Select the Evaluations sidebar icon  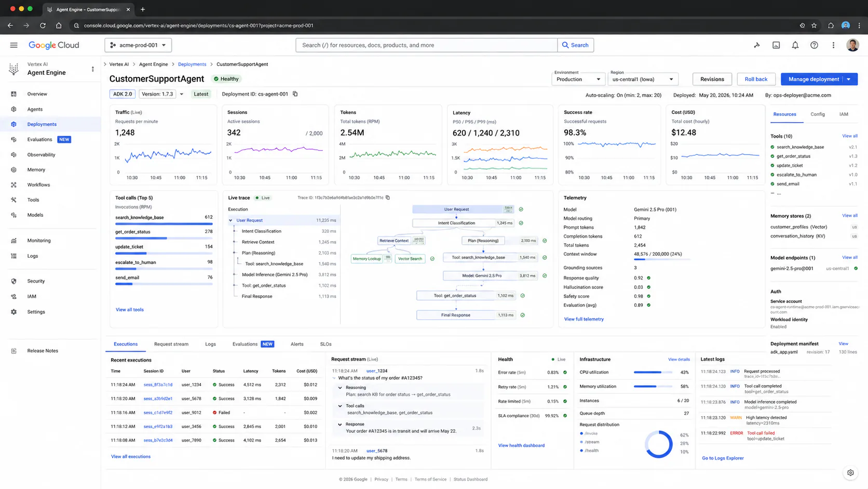pos(14,139)
